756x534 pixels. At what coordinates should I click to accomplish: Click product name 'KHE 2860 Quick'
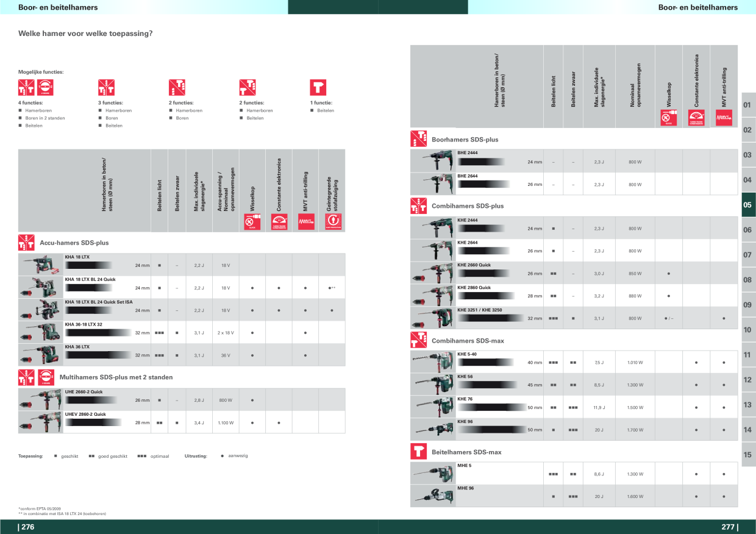pos(474,287)
